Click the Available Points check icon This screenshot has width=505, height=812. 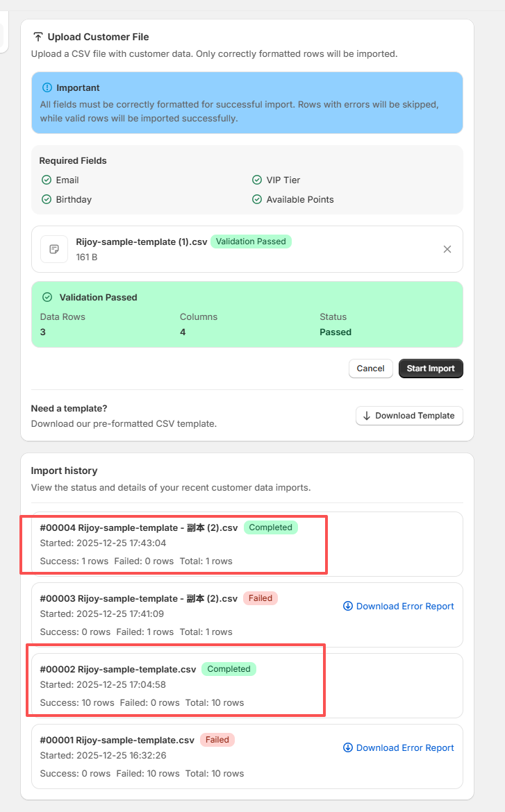point(257,199)
